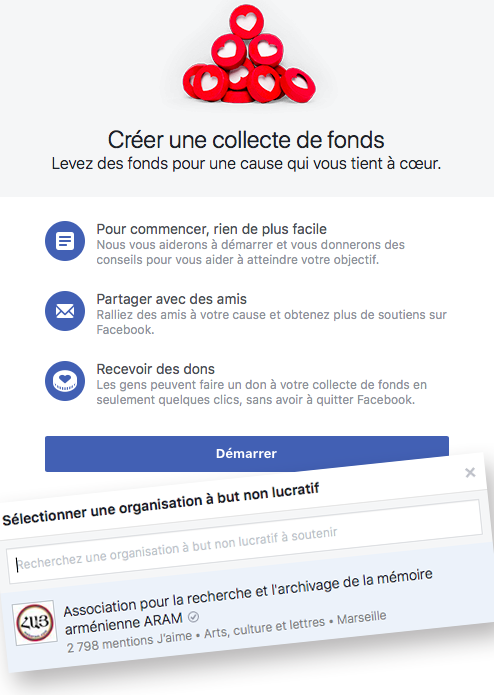Click the Pour commencer, rien de plus facile title

coord(212,229)
